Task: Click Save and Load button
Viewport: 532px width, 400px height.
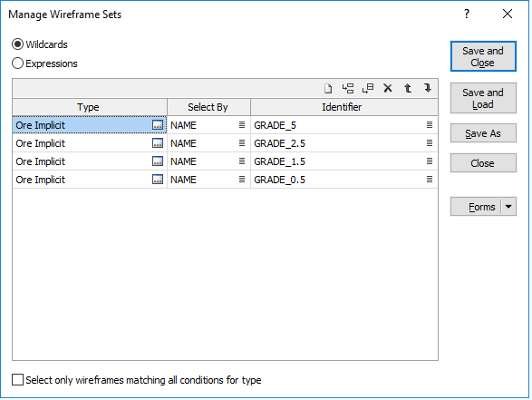Action: coord(483,98)
